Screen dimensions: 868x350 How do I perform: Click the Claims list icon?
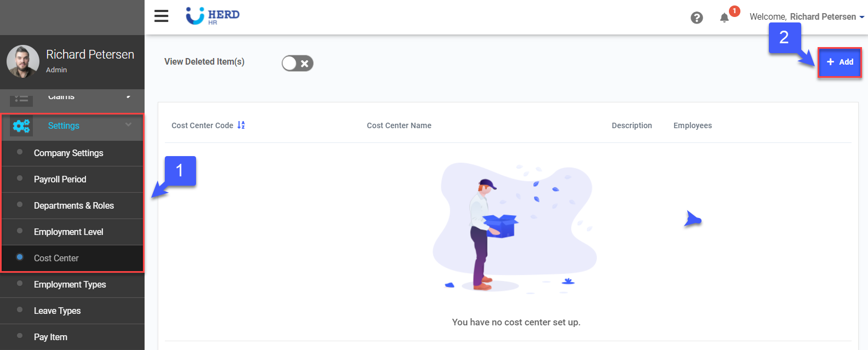pos(21,99)
